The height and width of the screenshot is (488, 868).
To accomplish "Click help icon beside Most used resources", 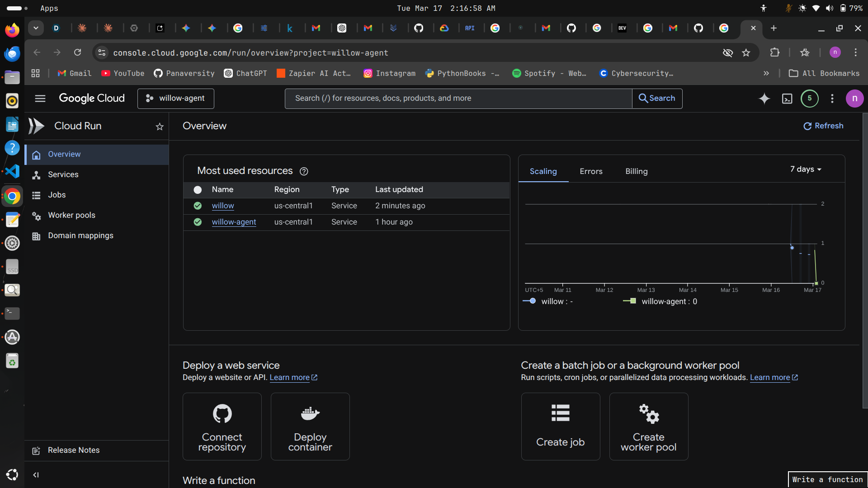I will click(304, 171).
